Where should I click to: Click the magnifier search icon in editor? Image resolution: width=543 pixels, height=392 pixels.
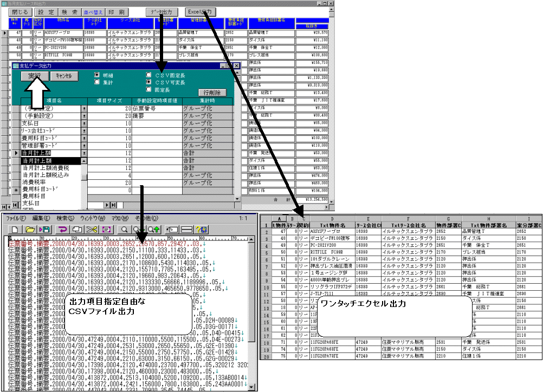click(x=124, y=230)
